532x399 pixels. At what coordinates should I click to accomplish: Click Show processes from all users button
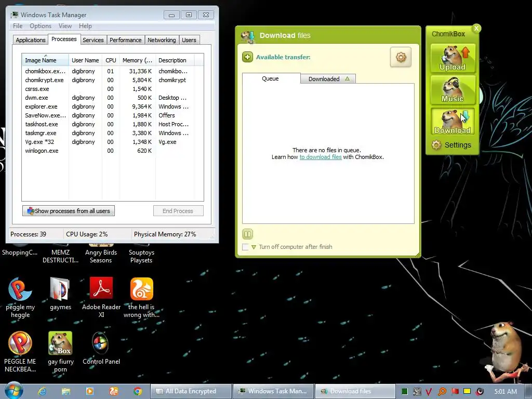pyautogui.click(x=69, y=211)
